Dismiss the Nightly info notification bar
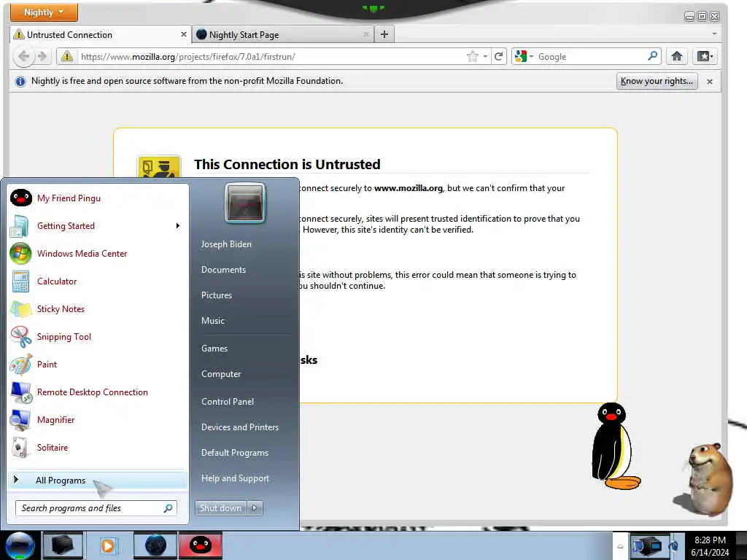 pyautogui.click(x=710, y=82)
